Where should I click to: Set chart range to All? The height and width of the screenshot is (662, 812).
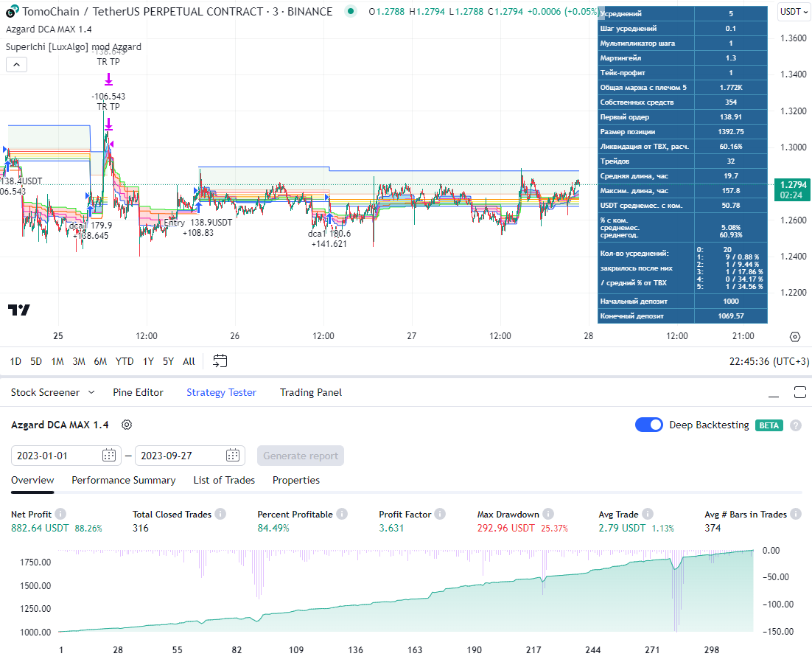pos(189,361)
